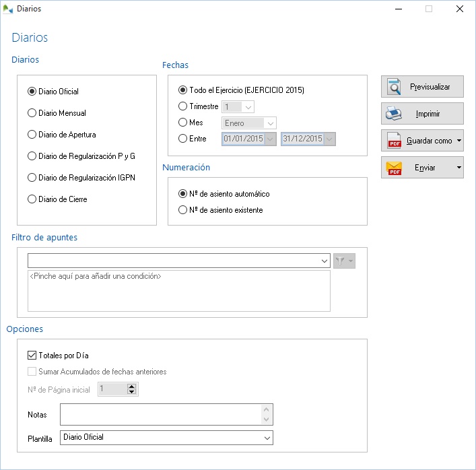The image size is (476, 470).
Task: Select Diario Mensual radio button
Action: (x=32, y=113)
